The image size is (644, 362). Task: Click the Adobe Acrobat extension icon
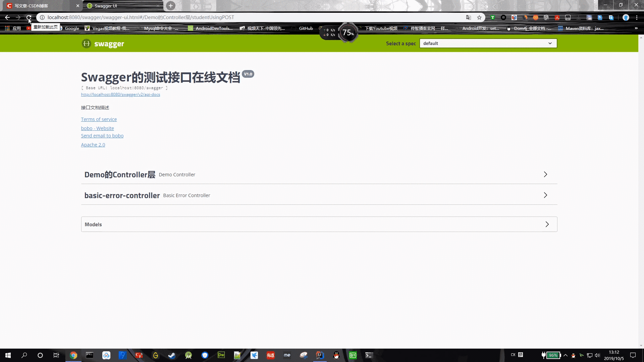[x=557, y=17]
